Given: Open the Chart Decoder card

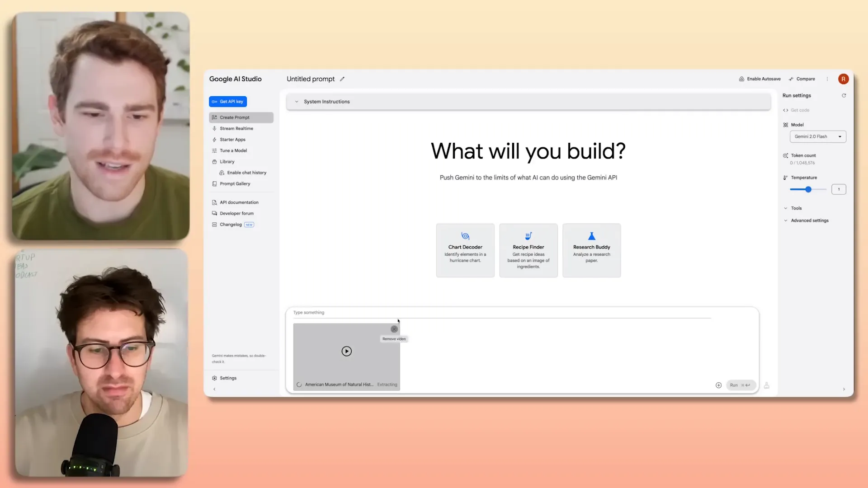Looking at the screenshot, I should 465,250.
